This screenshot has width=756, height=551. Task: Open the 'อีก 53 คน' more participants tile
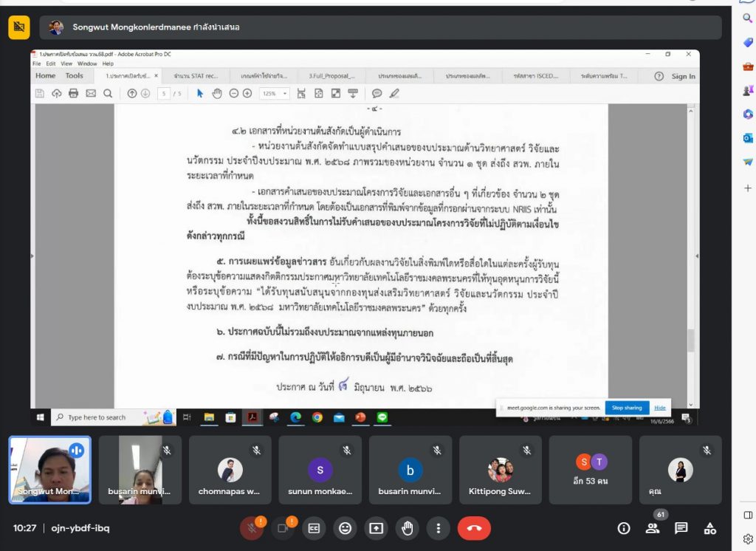590,470
